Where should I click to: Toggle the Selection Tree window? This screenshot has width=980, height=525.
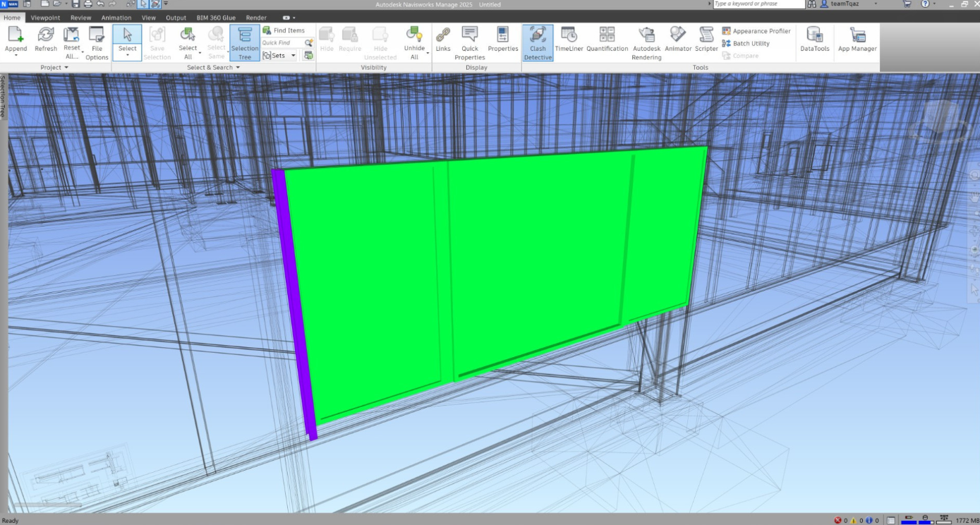point(245,42)
